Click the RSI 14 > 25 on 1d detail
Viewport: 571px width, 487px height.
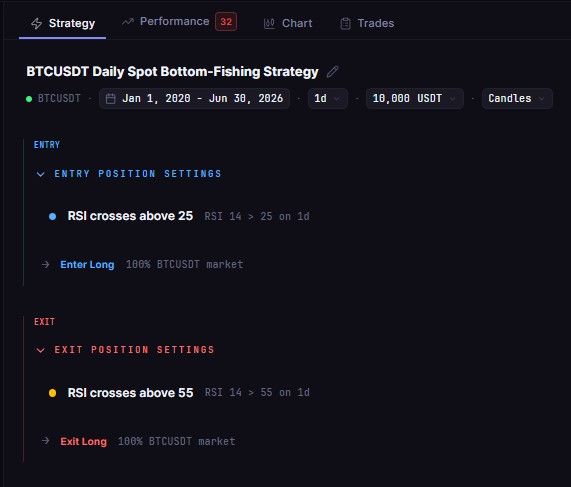257,216
